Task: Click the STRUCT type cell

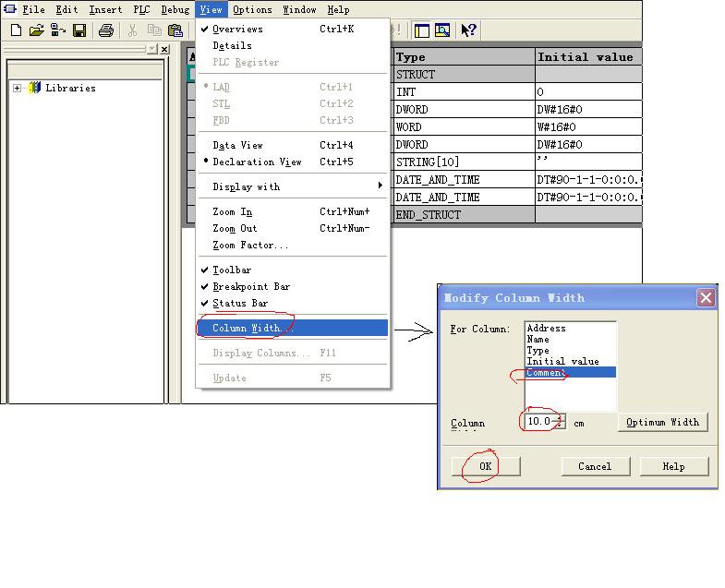Action: point(463,75)
